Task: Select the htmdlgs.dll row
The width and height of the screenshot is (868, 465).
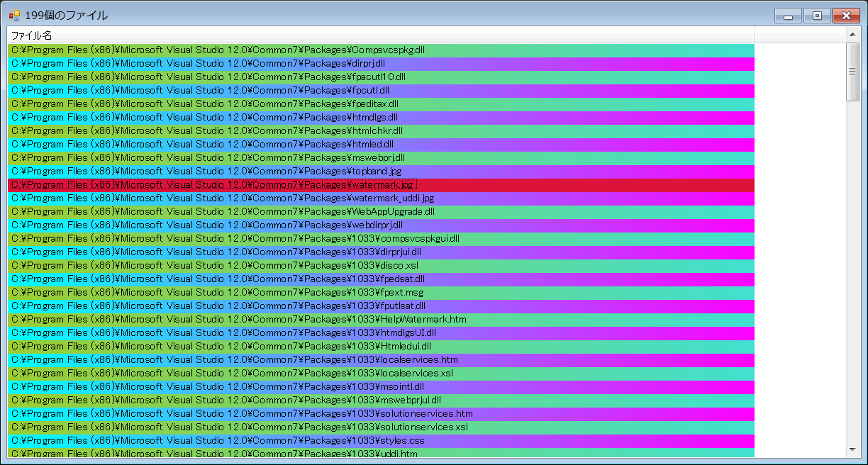Action: (x=381, y=118)
